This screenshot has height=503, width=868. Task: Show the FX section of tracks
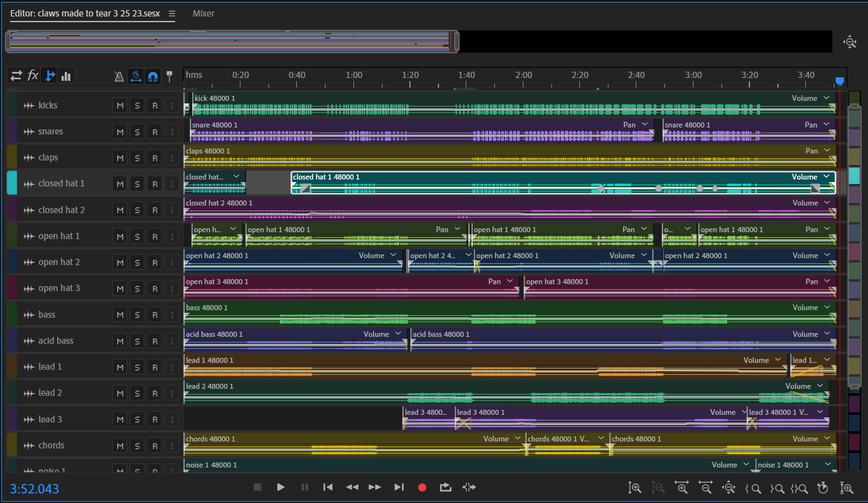coord(33,75)
